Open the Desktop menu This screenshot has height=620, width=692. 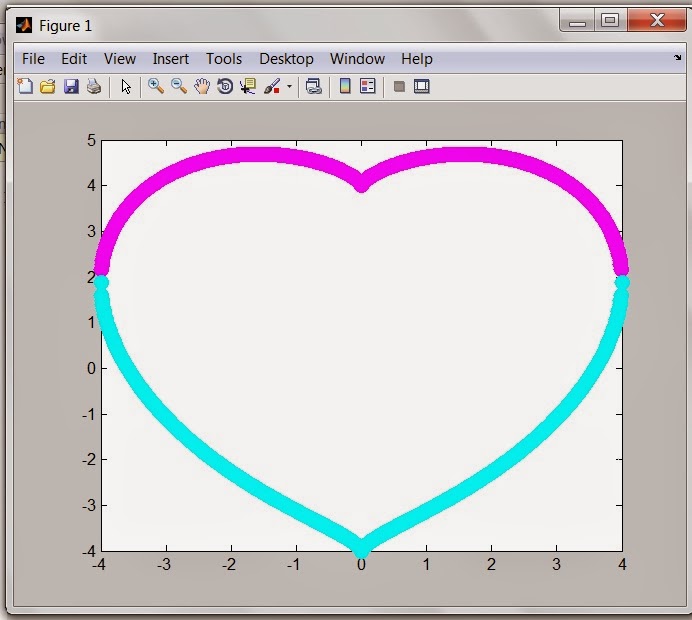coord(286,59)
